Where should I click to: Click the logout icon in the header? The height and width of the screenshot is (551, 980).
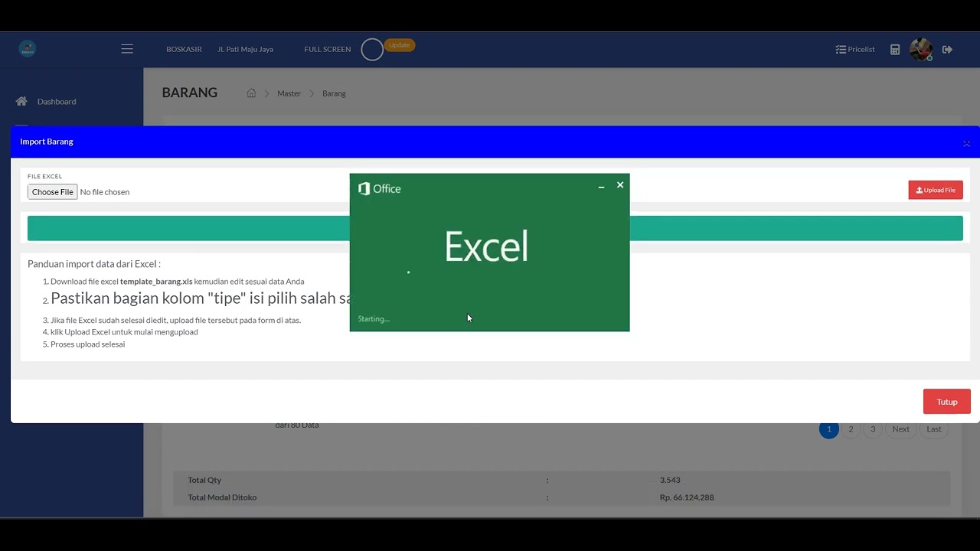pyautogui.click(x=947, y=50)
